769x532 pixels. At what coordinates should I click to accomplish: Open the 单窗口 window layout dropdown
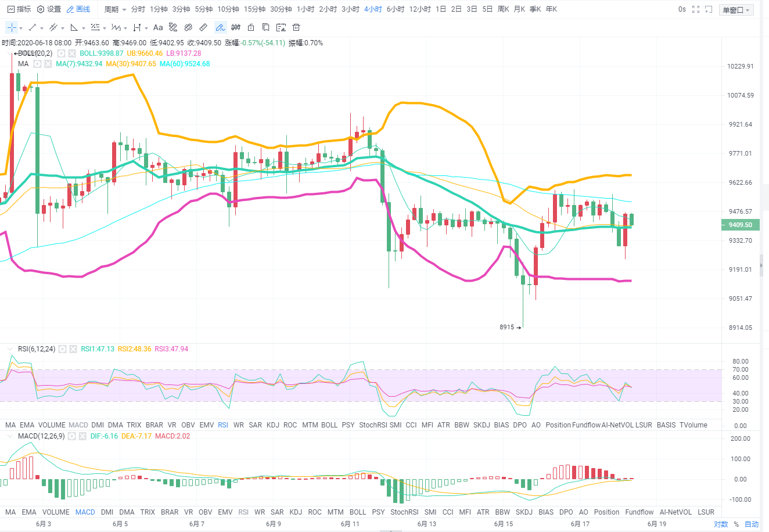(x=736, y=10)
